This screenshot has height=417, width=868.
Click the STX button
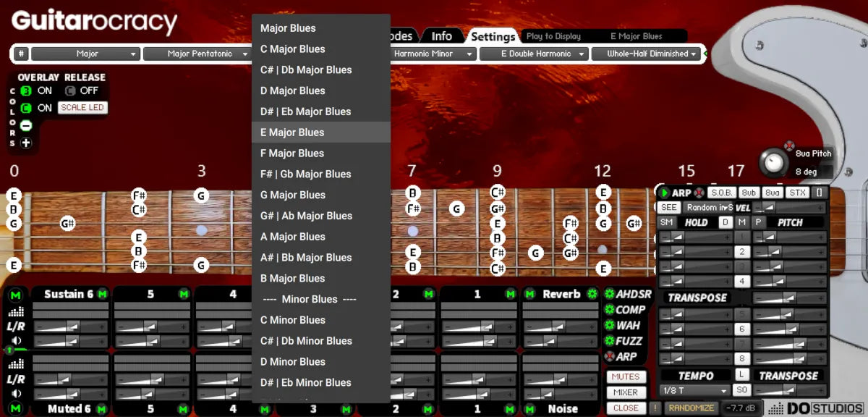[x=797, y=193]
